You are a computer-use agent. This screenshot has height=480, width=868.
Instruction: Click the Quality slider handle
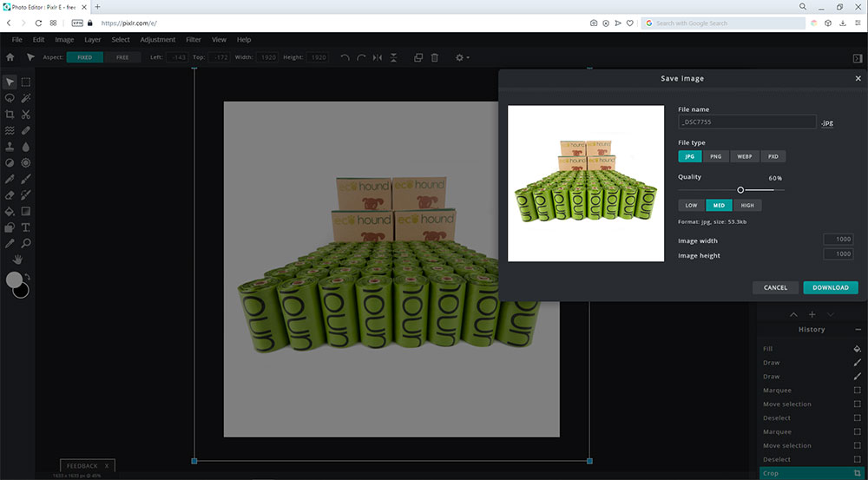[x=740, y=190]
